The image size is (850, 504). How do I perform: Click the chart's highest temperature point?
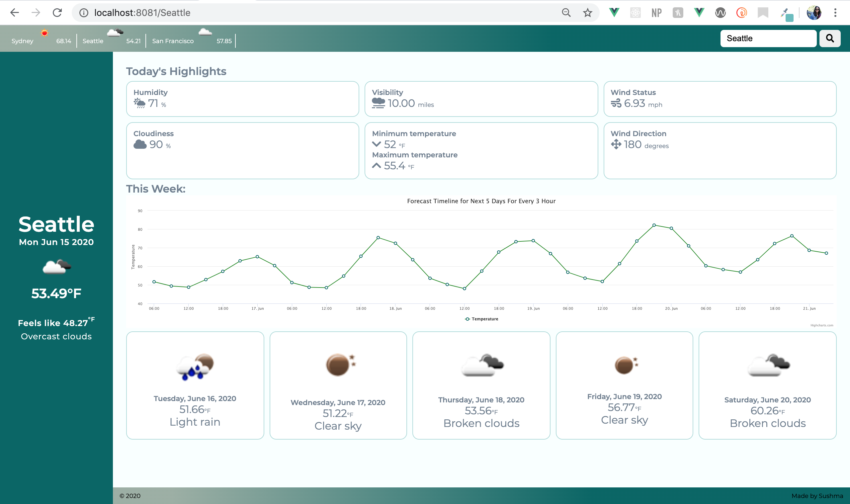(x=654, y=225)
